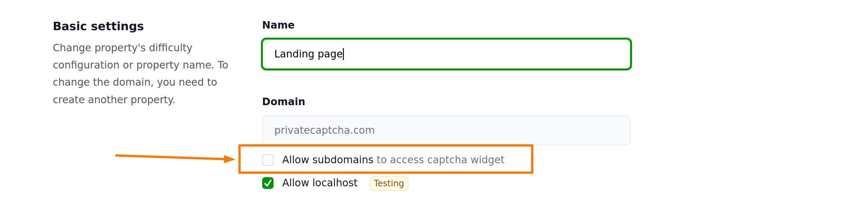Click the orange highlighted subdomains row
Viewport: 868px width, 210px height.
pos(386,160)
